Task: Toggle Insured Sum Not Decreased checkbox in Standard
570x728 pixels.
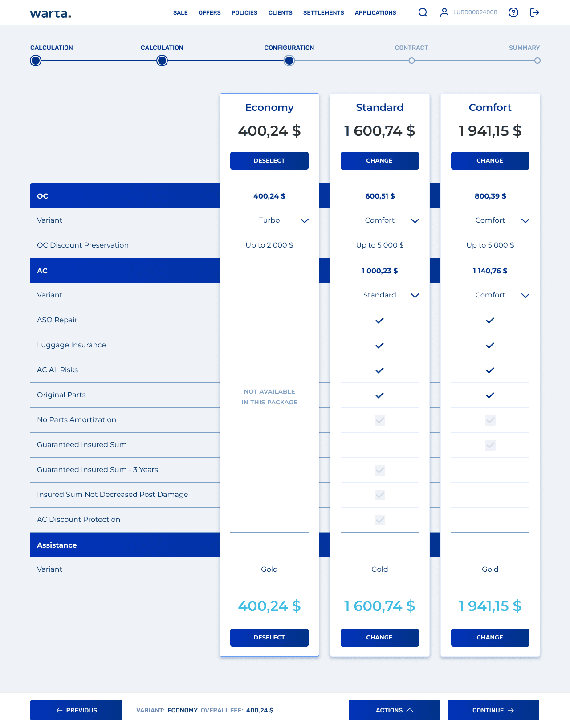Action: click(x=380, y=495)
